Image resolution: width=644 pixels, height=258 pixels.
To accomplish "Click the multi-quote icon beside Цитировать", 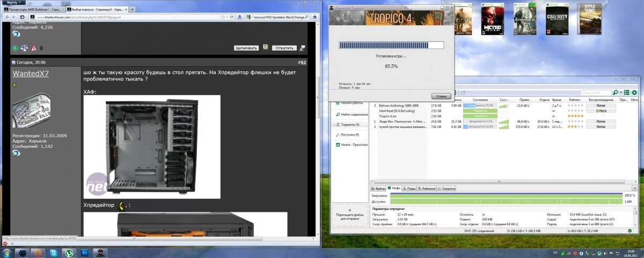I will [266, 48].
